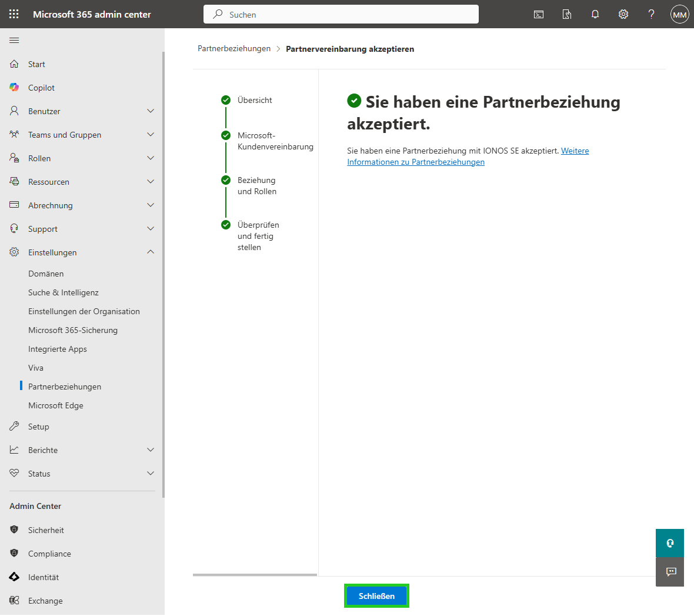
Task: Select the Überprüfen und fertig stellen step
Action: (258, 236)
